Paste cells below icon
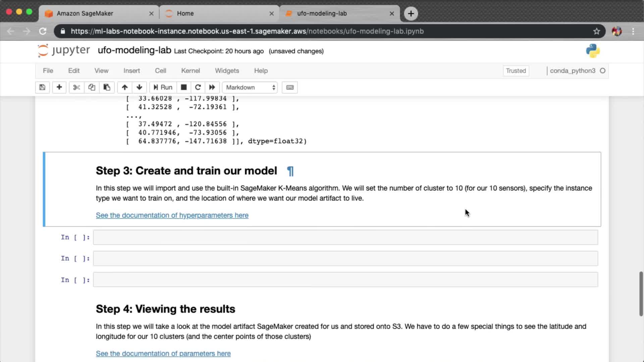The width and height of the screenshot is (644, 362). (x=107, y=87)
